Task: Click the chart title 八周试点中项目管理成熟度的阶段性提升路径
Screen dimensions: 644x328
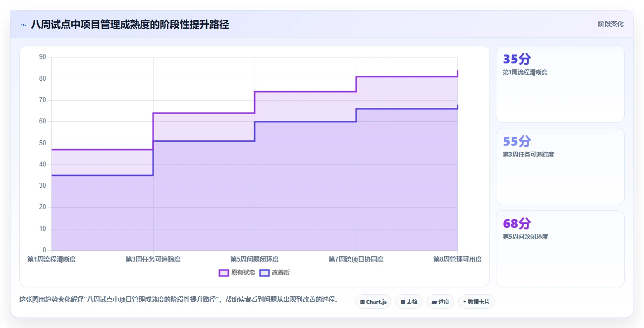Action: click(x=130, y=25)
